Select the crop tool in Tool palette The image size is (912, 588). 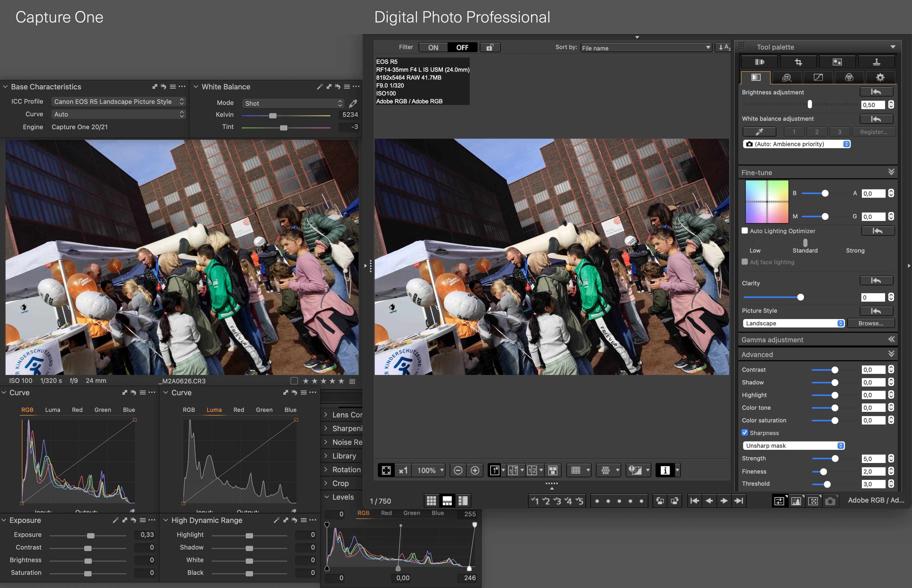tap(798, 62)
